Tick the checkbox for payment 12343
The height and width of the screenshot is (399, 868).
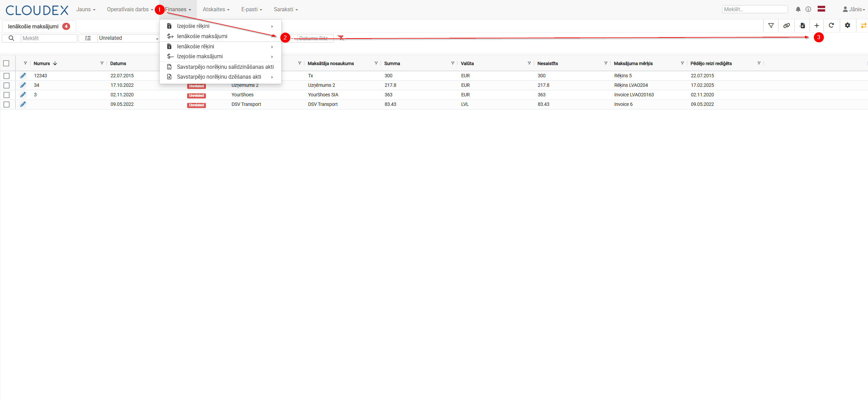point(6,76)
